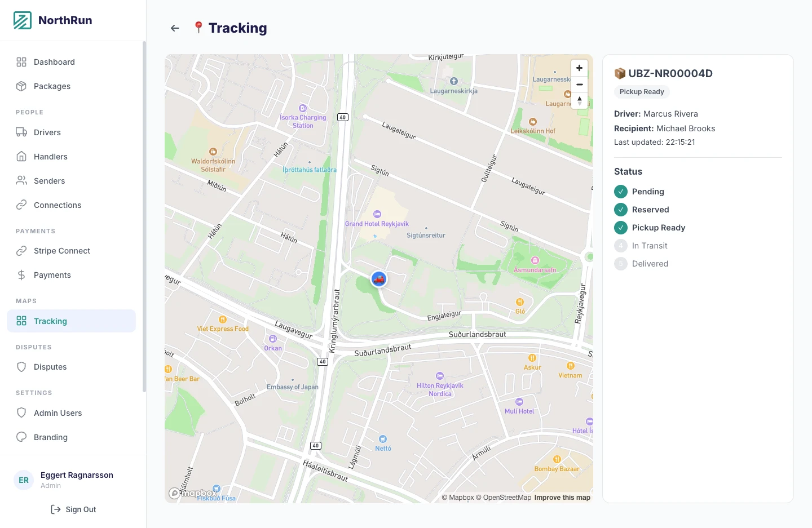
Task: Click the Mapbox logo on the map
Action: (x=193, y=493)
